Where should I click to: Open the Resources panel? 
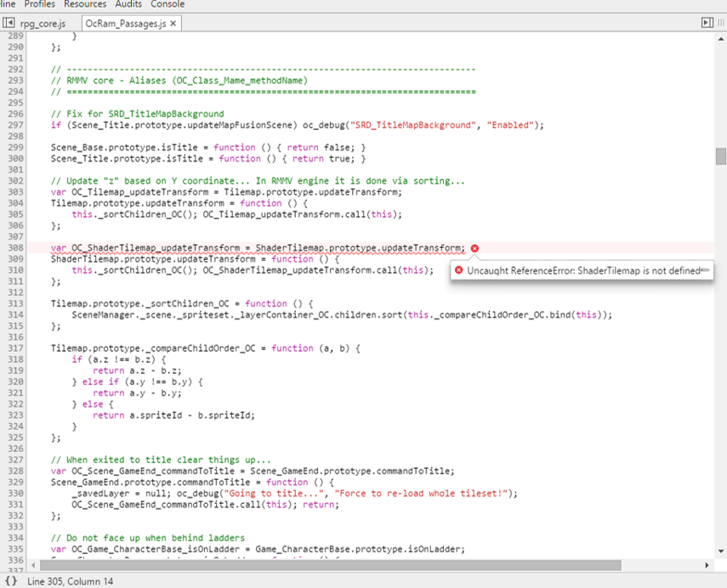pyautogui.click(x=85, y=4)
